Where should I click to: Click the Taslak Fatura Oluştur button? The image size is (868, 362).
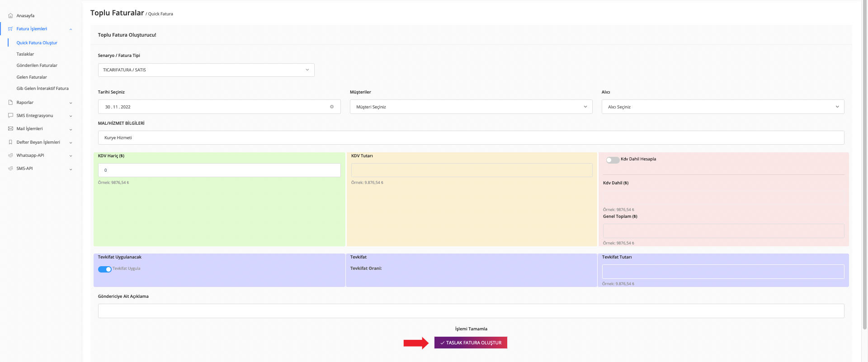[471, 343]
